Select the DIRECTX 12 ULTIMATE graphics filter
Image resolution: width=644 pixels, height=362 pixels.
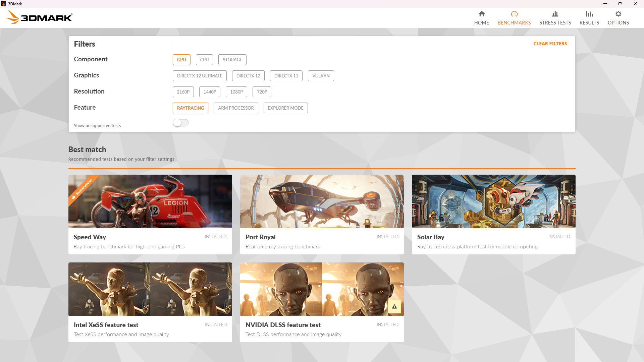coord(200,76)
